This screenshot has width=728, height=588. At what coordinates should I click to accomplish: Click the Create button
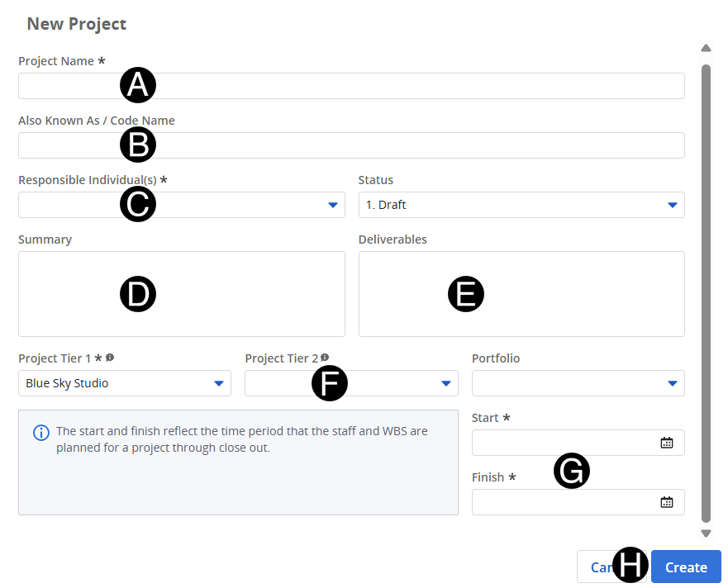686,567
